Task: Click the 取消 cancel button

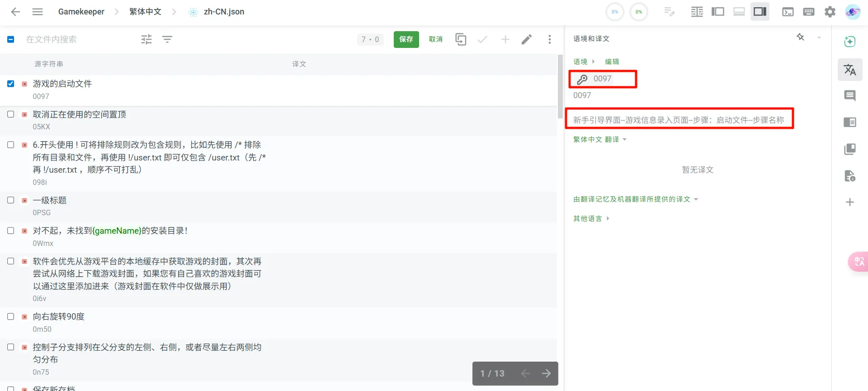Action: 435,39
